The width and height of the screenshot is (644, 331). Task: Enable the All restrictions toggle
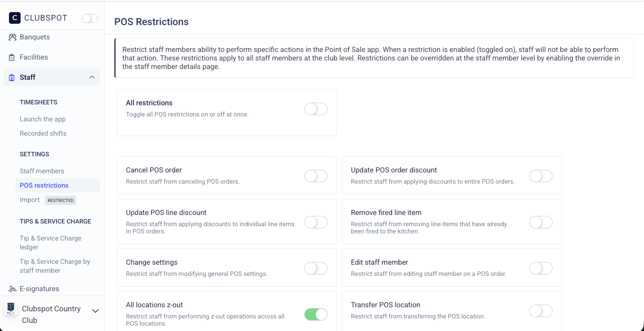pos(316,109)
